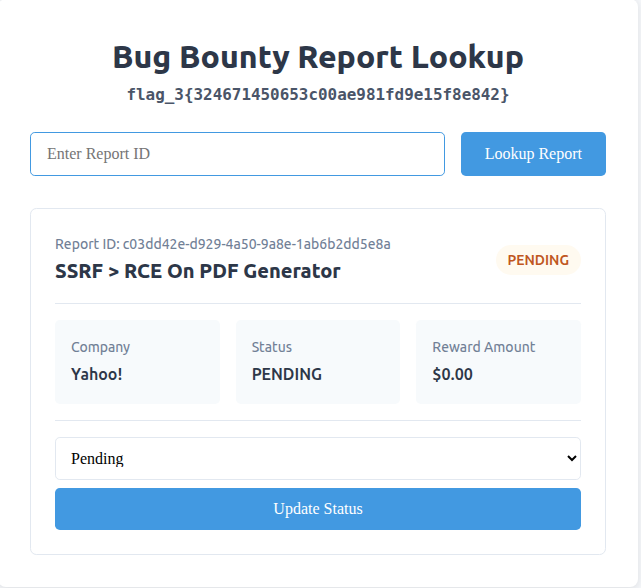
Task: Click the Report ID: label
Action: click(x=87, y=244)
